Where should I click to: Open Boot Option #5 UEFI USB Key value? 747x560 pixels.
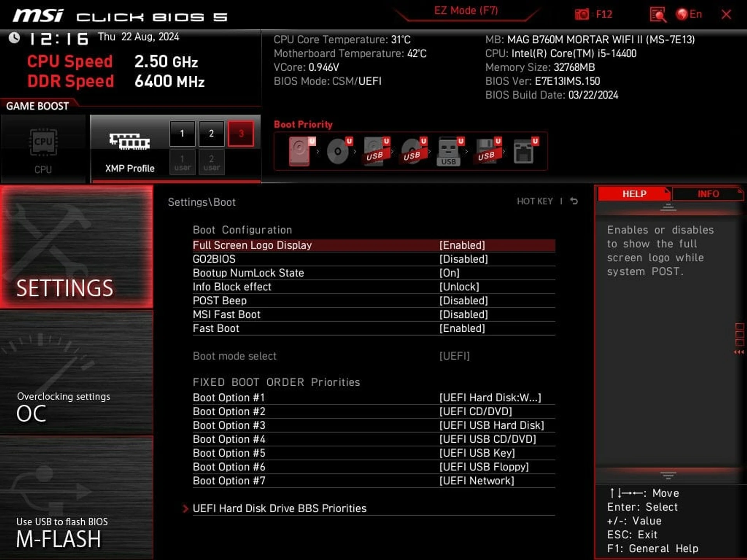click(477, 453)
